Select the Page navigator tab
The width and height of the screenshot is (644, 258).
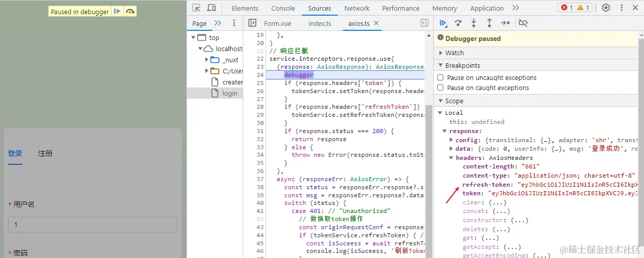tap(200, 23)
